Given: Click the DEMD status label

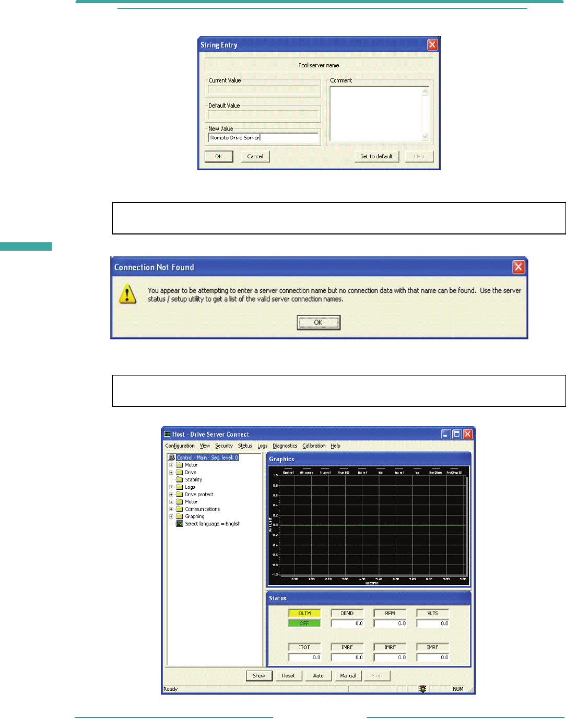Looking at the screenshot, I should [347, 613].
